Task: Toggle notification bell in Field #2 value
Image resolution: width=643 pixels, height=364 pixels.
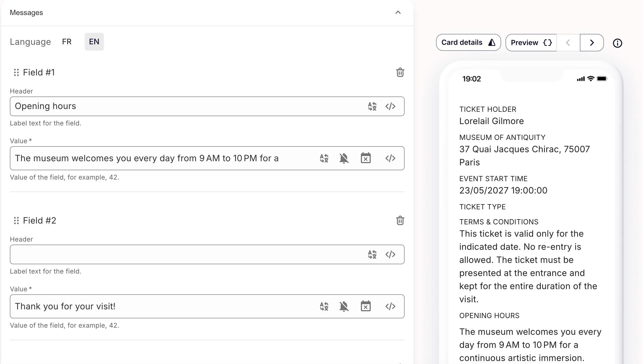Action: point(344,306)
